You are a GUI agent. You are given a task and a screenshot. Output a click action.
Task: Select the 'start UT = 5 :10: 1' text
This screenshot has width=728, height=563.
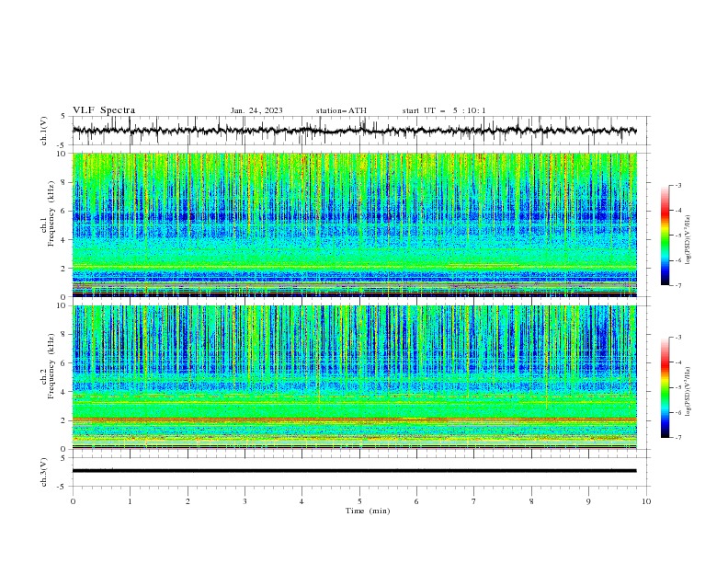coord(444,110)
